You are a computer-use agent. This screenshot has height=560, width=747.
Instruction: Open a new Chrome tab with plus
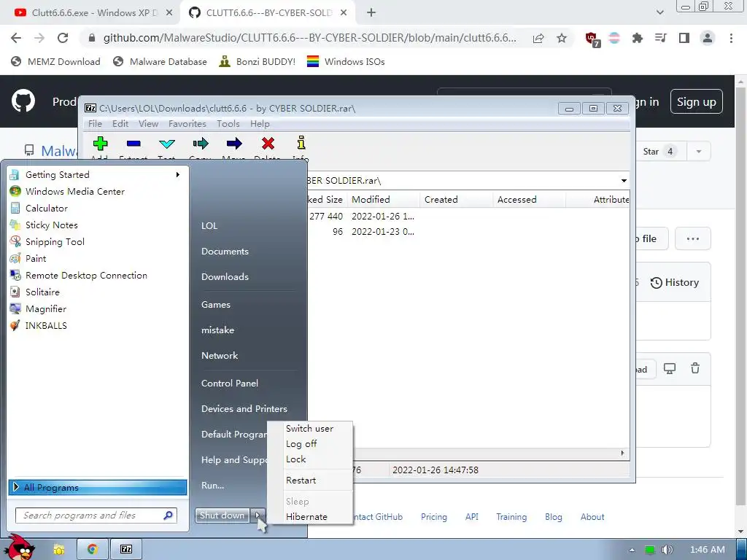[x=371, y=12]
